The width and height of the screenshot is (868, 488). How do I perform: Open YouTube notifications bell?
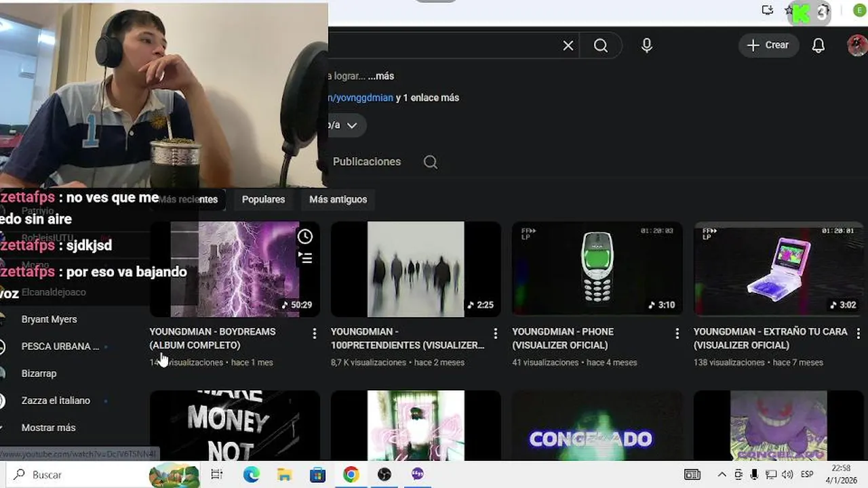818,45
